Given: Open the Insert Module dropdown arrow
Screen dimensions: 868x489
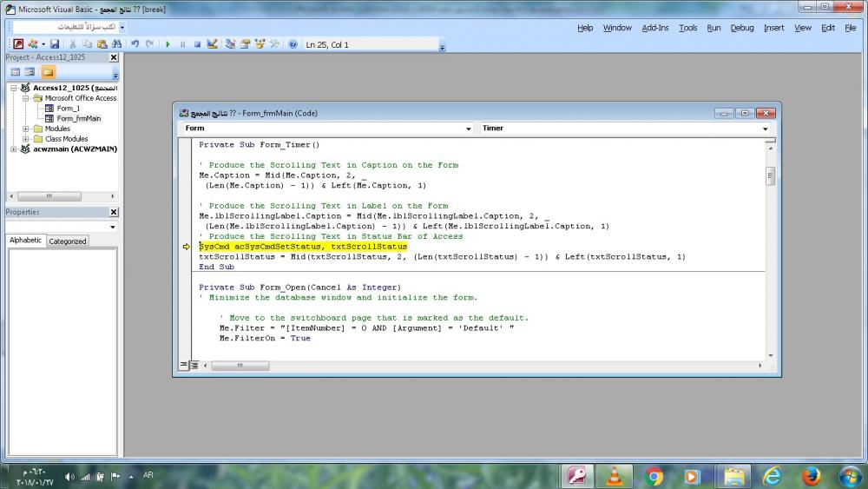Looking at the screenshot, I should [43, 44].
